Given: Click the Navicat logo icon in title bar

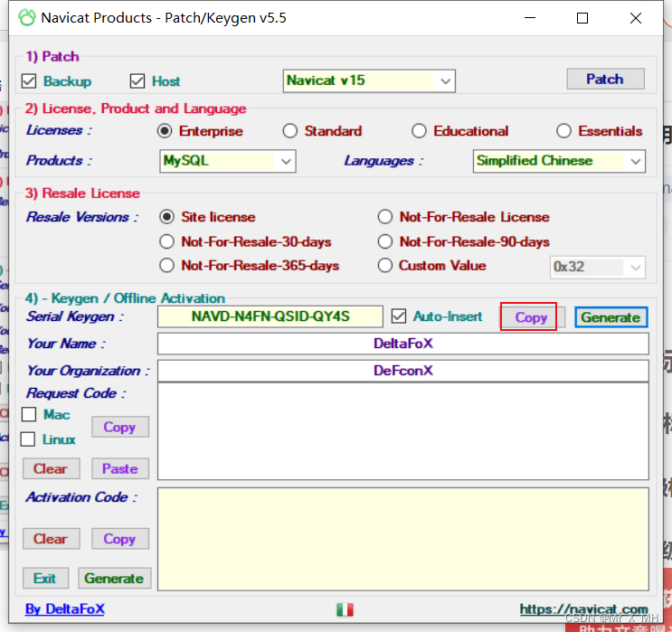Looking at the screenshot, I should 27,17.
